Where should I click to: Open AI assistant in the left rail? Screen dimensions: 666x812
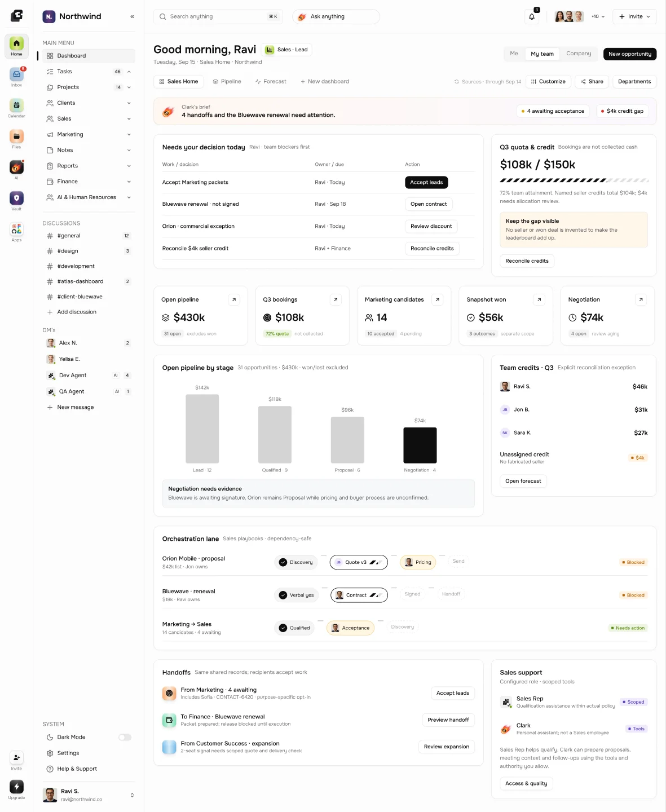tap(16, 170)
